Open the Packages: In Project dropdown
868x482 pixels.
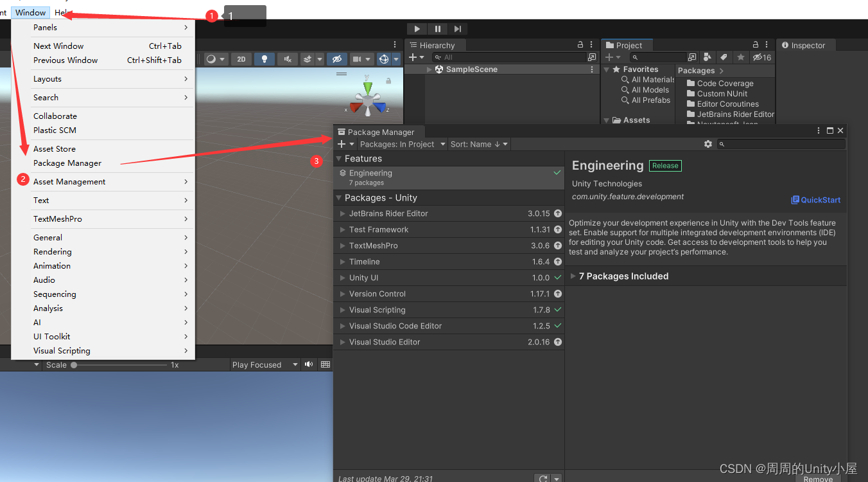click(402, 144)
